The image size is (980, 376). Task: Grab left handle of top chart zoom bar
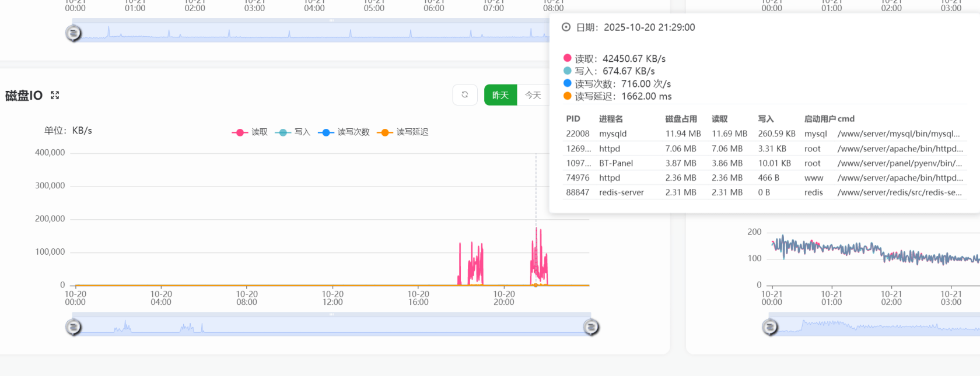coord(73,33)
